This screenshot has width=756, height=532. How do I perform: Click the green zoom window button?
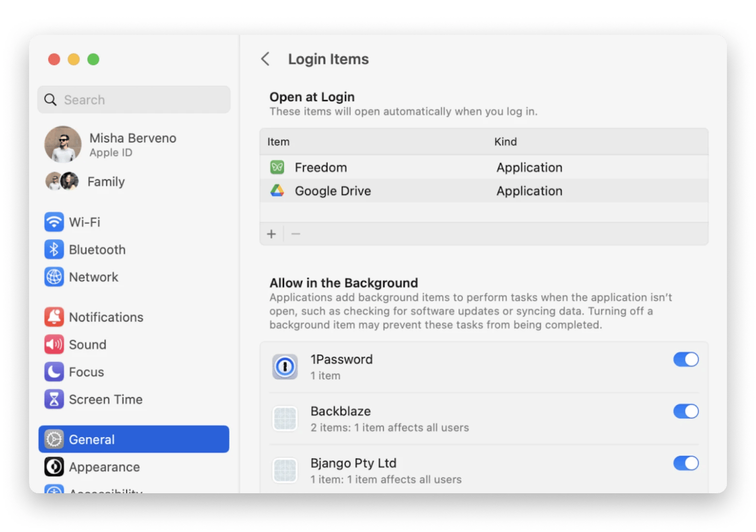pos(93,59)
